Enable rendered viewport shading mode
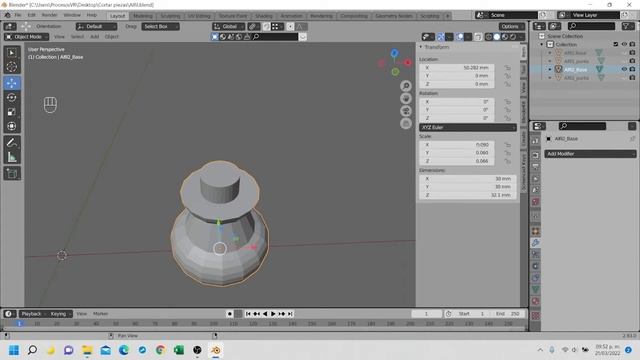This screenshot has width=640, height=360. [x=513, y=37]
